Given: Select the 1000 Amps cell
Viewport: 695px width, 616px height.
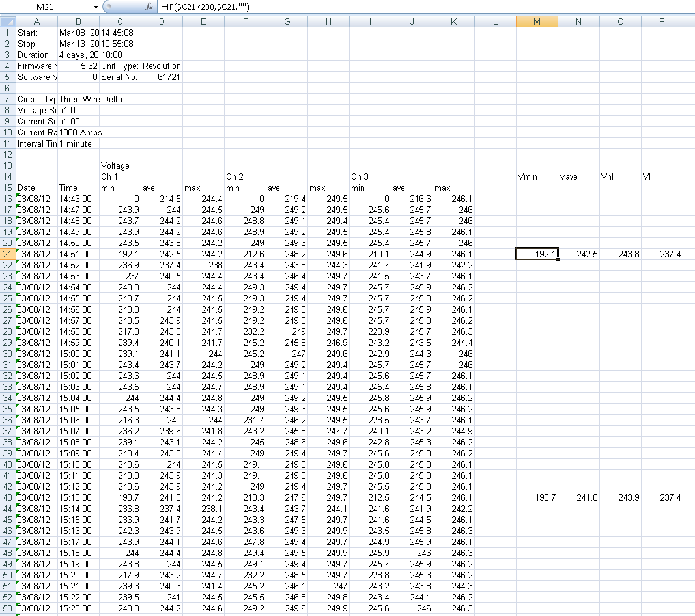Looking at the screenshot, I should pos(79,132).
